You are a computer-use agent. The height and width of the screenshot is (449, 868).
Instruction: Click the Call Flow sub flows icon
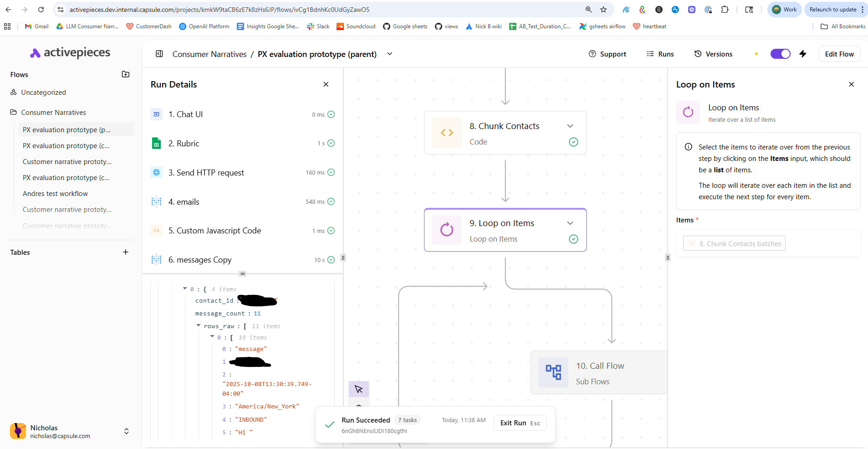click(x=553, y=372)
